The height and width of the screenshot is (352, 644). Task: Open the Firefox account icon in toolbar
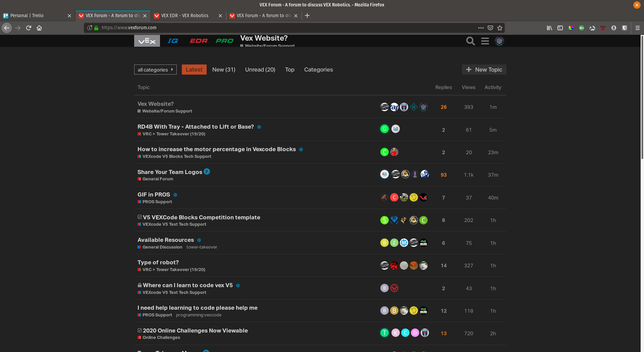[x=614, y=28]
